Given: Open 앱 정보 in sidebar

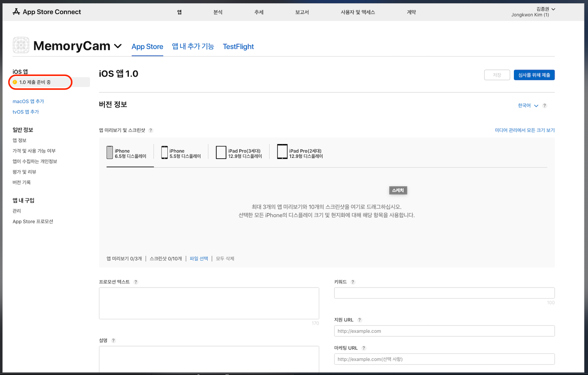Looking at the screenshot, I should (20, 141).
